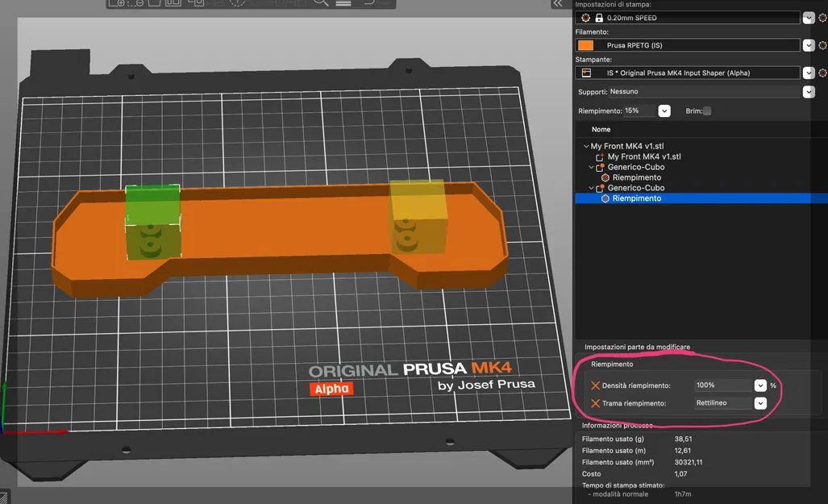
Task: Click the gear icon inside the 0.20mm SPEED field
Action: click(x=585, y=18)
